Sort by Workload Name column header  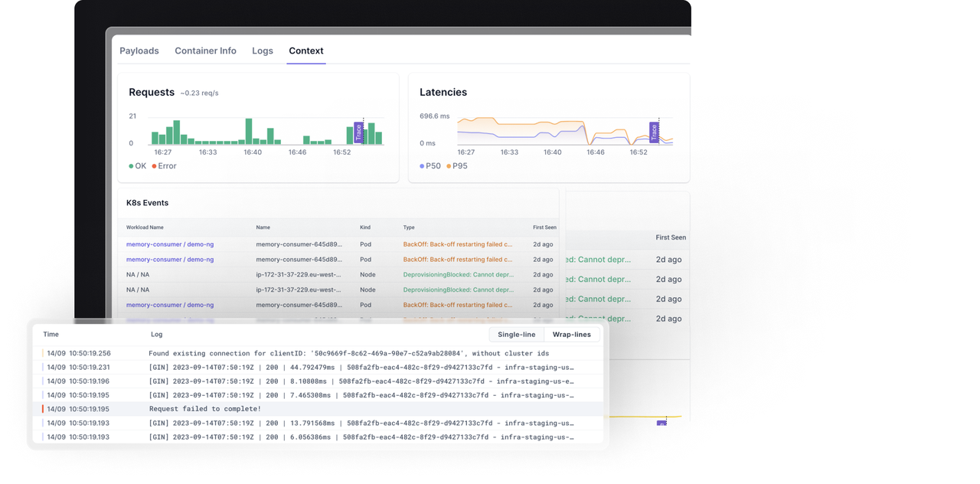145,227
